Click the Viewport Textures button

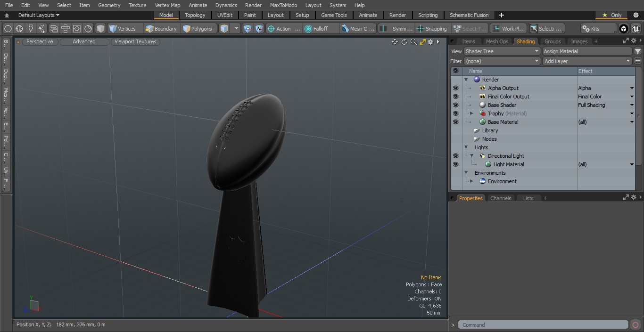click(x=135, y=42)
